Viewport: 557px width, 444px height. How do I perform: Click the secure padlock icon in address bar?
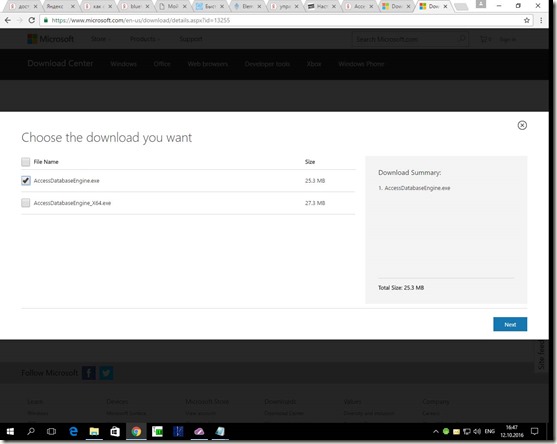point(45,20)
